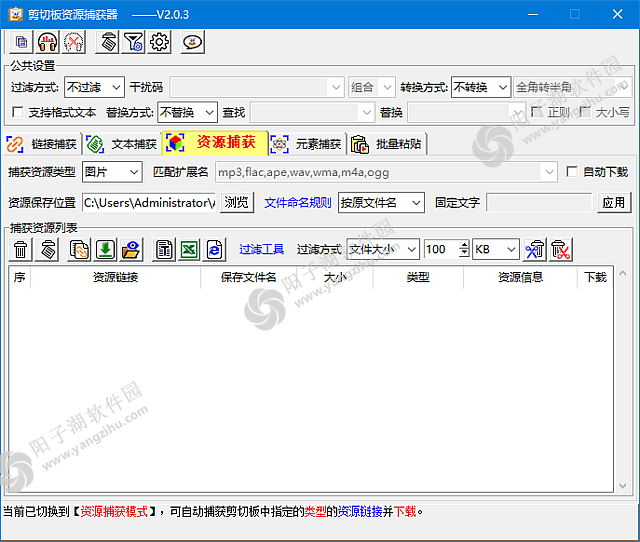Click the scissors filter-apply trash icon
Screen dimensions: 640x542
[x=535, y=249]
